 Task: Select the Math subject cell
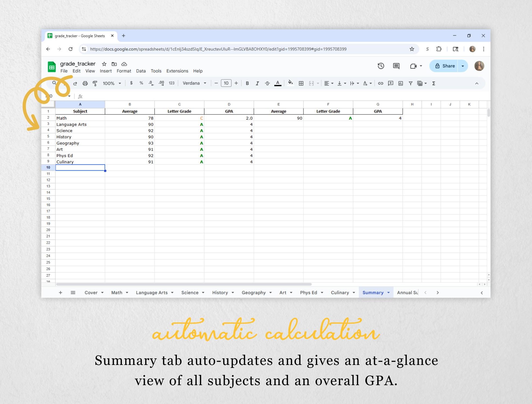[x=80, y=118]
